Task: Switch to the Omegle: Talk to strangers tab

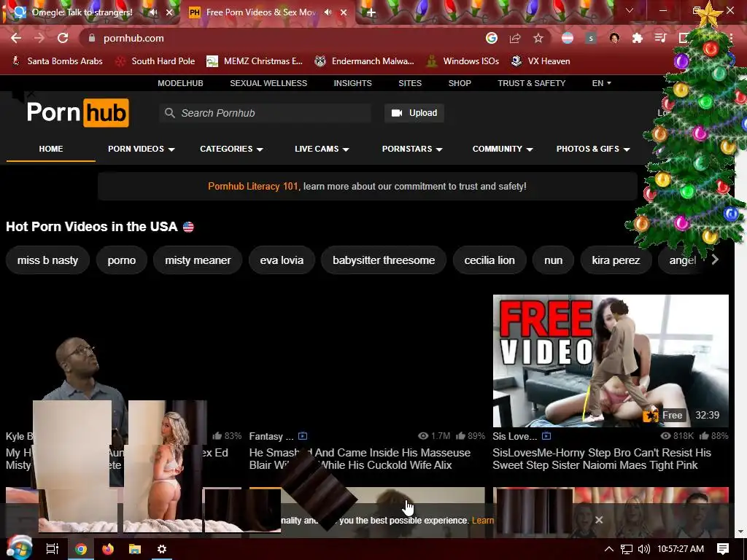Action: [x=82, y=12]
